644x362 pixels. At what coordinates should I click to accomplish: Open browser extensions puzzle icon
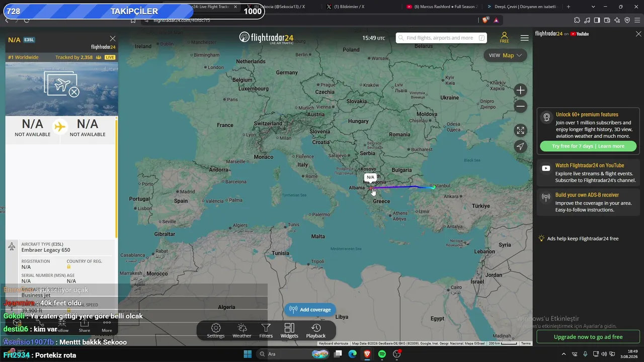(577, 20)
